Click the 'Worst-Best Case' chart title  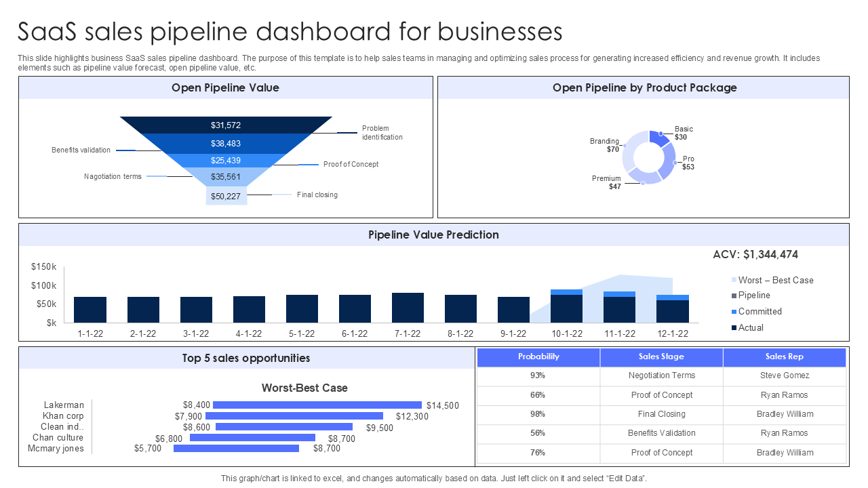click(x=304, y=388)
